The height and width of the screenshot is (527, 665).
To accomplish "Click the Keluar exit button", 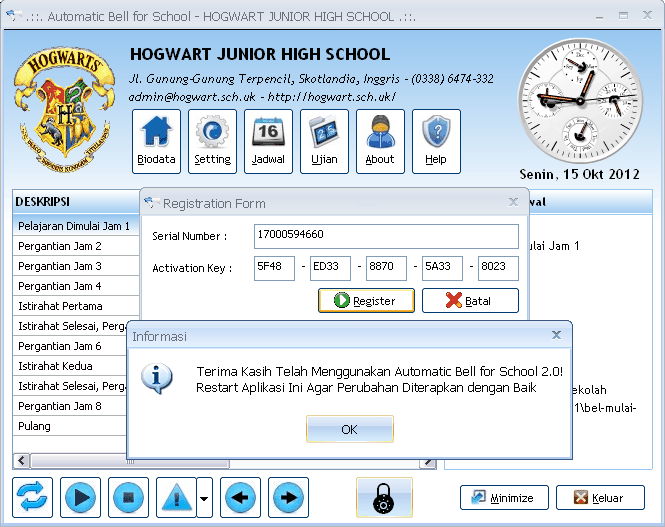I will (x=600, y=498).
